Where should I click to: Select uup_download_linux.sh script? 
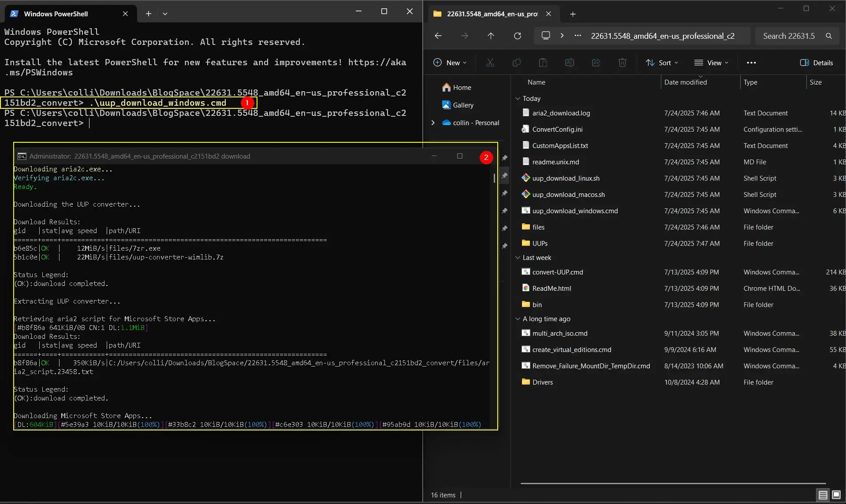[x=566, y=178]
